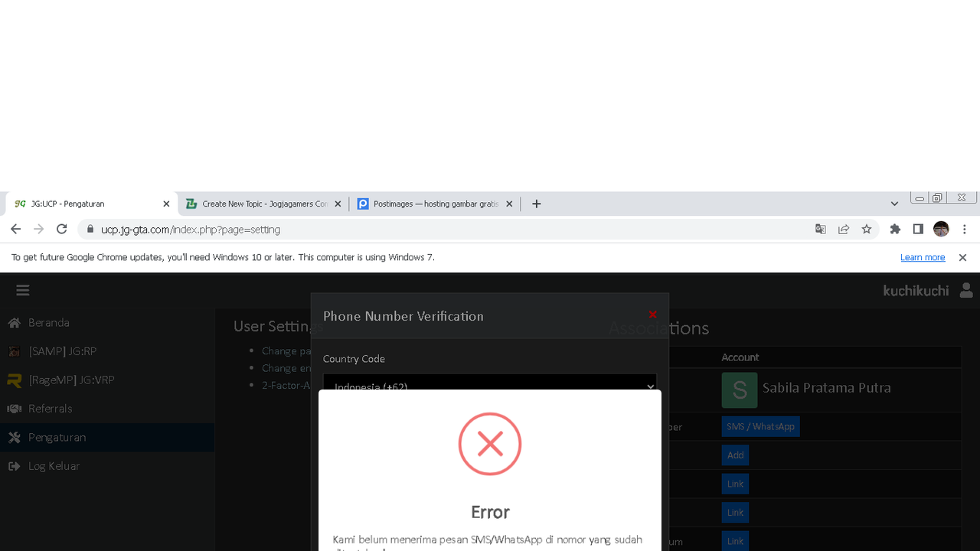This screenshot has width=980, height=551.
Task: Click the Change password settings link
Action: tap(286, 350)
